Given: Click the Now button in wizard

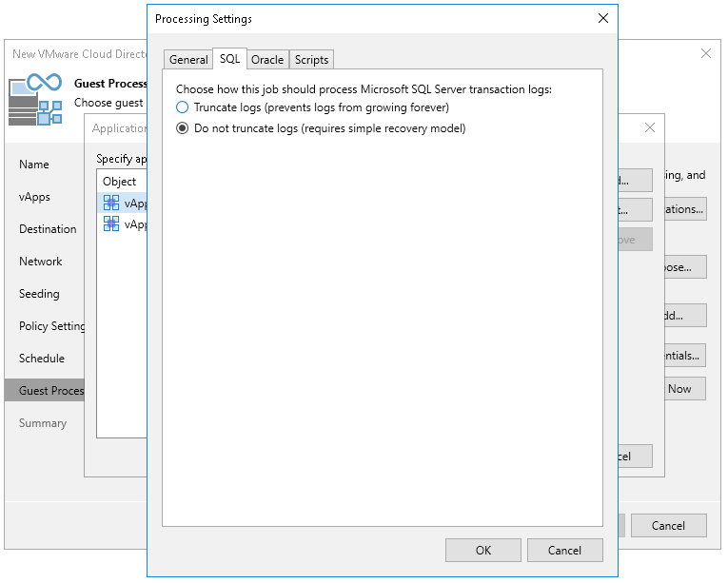Looking at the screenshot, I should (x=685, y=389).
